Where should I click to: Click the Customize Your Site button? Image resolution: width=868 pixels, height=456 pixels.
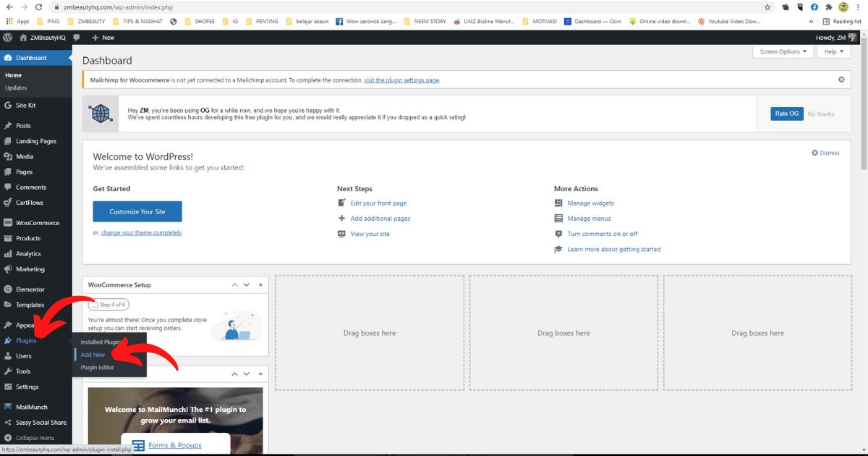pyautogui.click(x=137, y=211)
